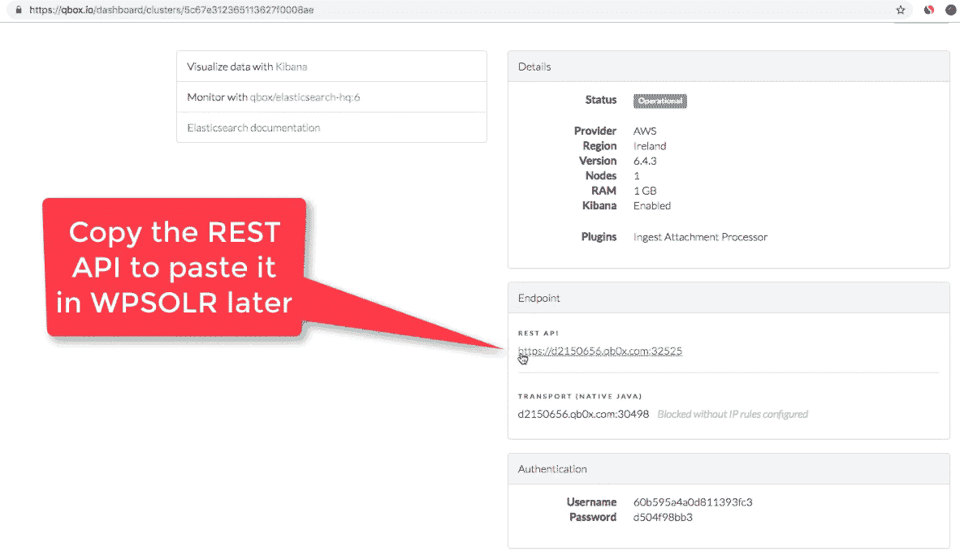The image size is (960, 560).
Task: Click the Plugins label
Action: pyautogui.click(x=599, y=237)
